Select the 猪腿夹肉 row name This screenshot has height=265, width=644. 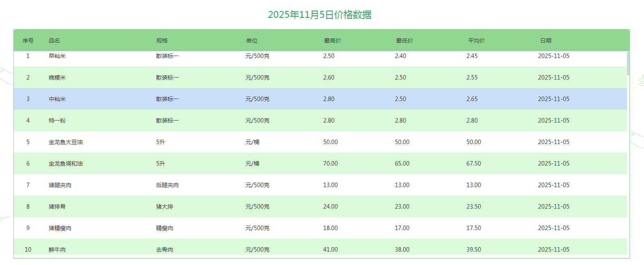pos(60,185)
